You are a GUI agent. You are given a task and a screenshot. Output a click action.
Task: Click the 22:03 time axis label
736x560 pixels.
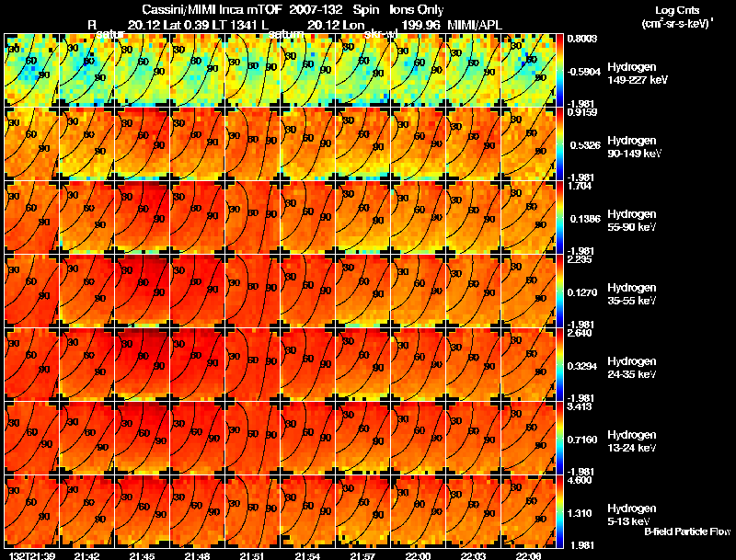473,555
